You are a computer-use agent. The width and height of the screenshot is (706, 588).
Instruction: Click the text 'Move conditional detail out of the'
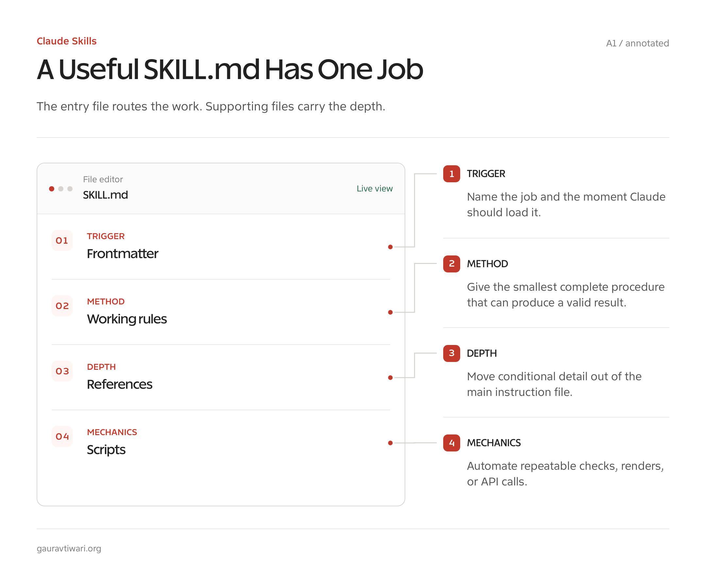click(x=554, y=376)
